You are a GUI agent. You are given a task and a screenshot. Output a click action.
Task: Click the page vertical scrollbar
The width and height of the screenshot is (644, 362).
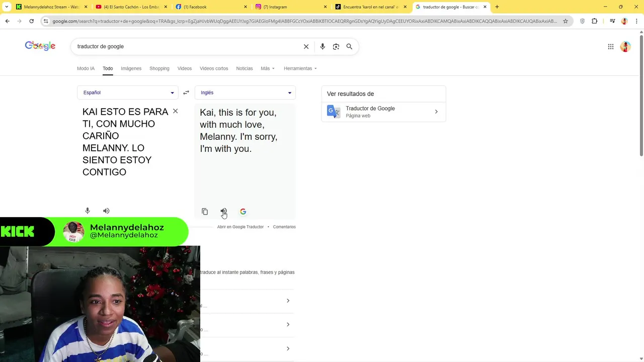click(641, 96)
